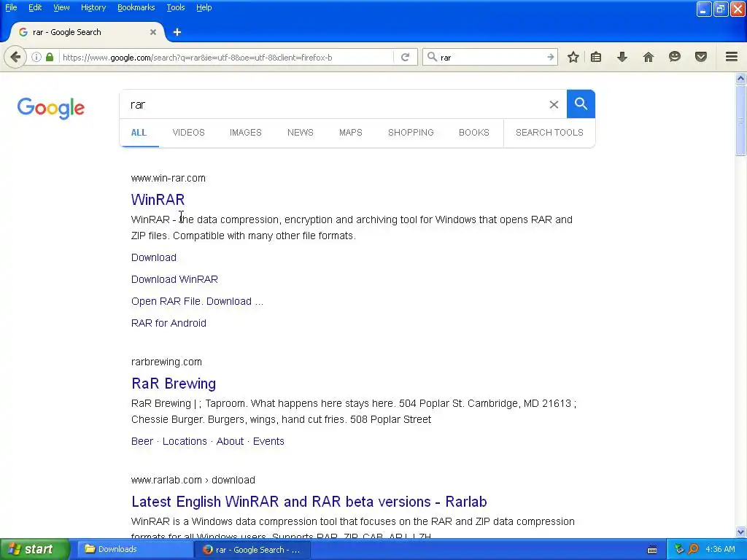Screen dimensions: 747x560
Task: Open the on-screen keyboard tray icon
Action: 652,550
